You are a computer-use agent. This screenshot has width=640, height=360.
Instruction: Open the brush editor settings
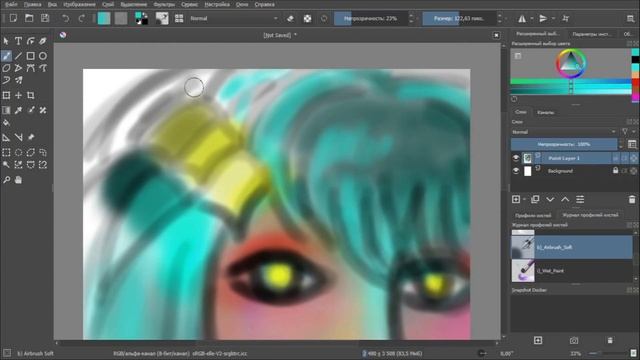(x=162, y=18)
